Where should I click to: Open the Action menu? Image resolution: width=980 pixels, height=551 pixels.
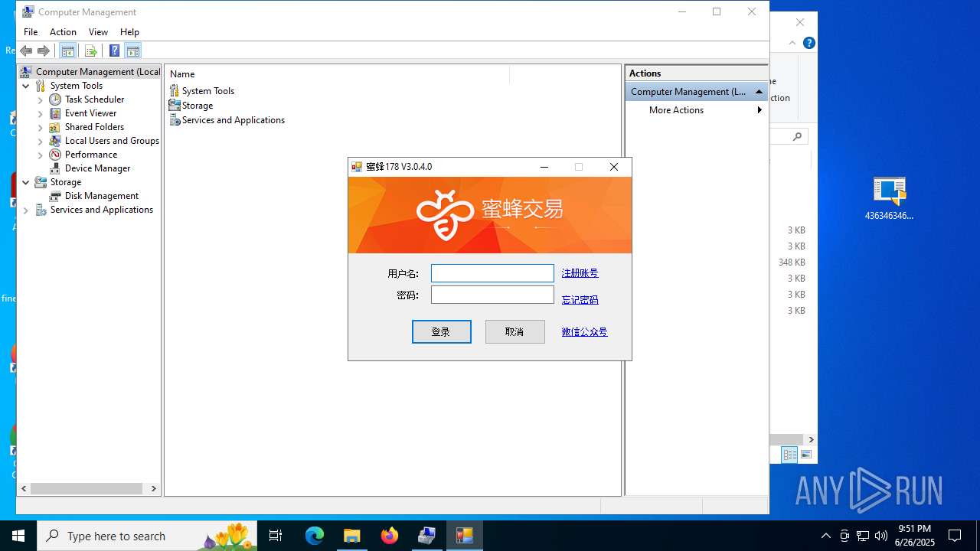63,32
